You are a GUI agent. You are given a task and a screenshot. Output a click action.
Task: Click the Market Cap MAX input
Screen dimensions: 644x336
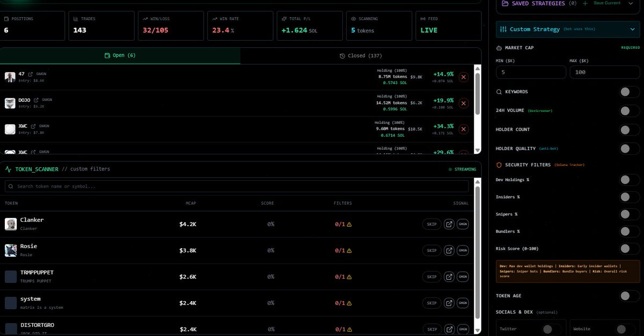[605, 72]
